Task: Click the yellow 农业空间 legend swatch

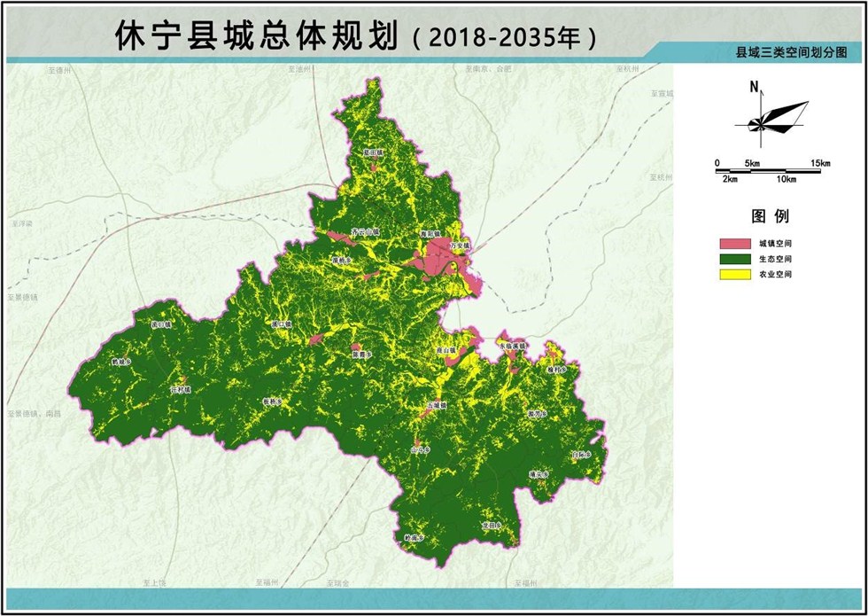Action: click(x=735, y=274)
